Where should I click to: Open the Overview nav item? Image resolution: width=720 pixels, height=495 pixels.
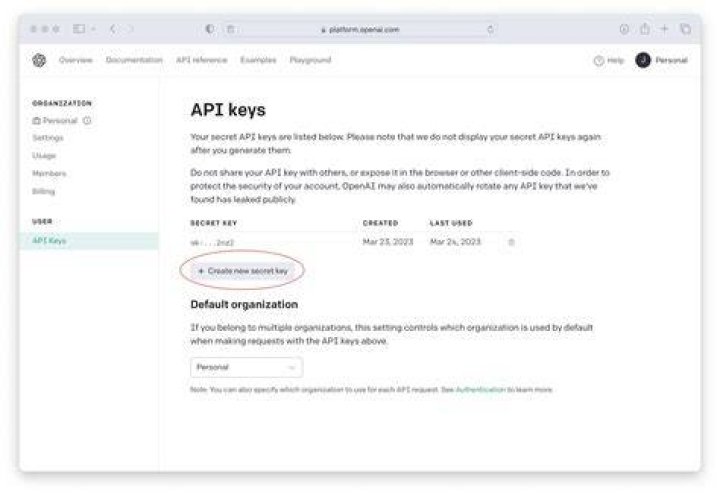76,60
